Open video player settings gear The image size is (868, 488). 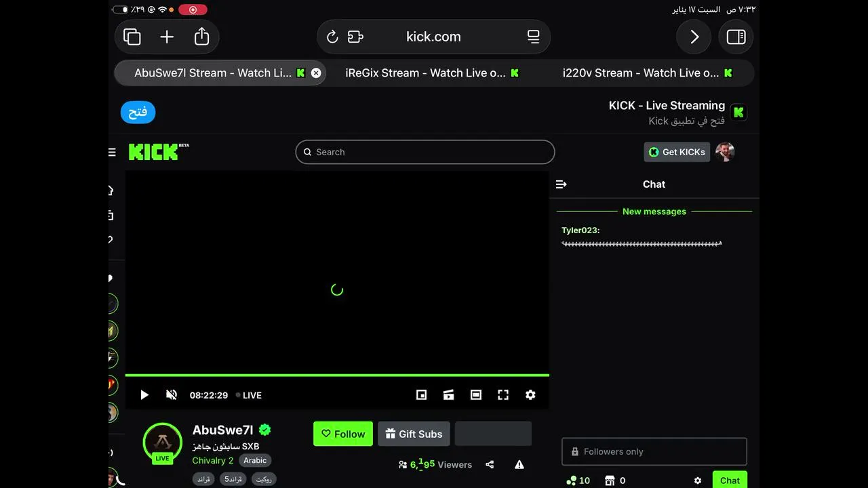tap(530, 395)
